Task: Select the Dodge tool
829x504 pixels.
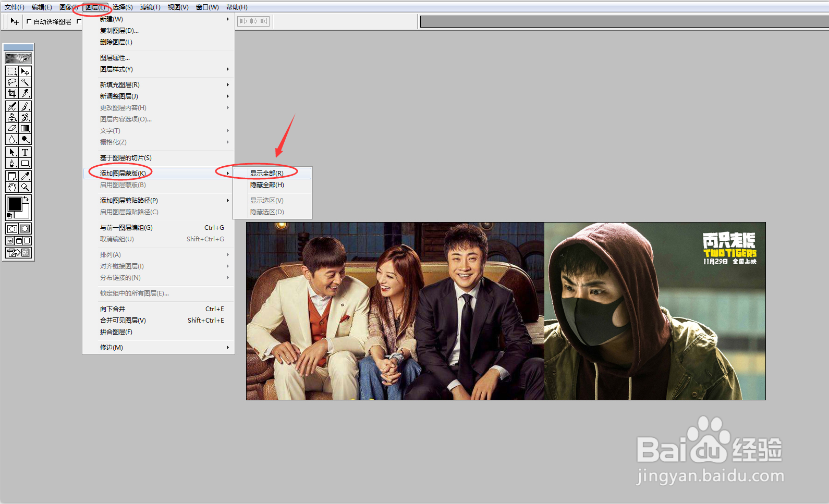Action: tap(25, 139)
